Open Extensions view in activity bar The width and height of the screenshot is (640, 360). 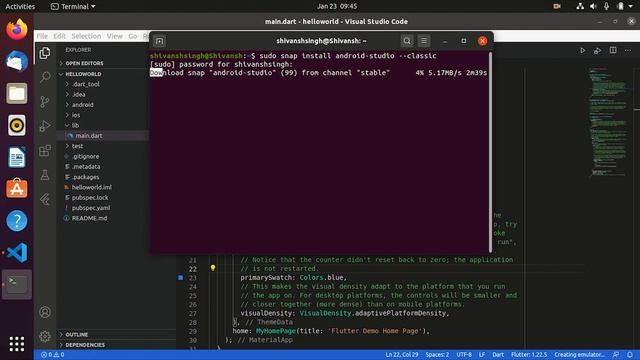[45, 150]
